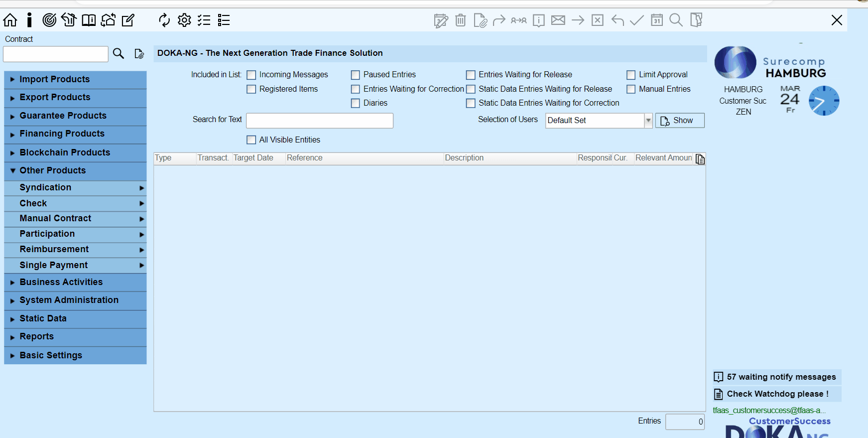868x438 pixels.
Task: Click the table column export document icon
Action: click(700, 159)
